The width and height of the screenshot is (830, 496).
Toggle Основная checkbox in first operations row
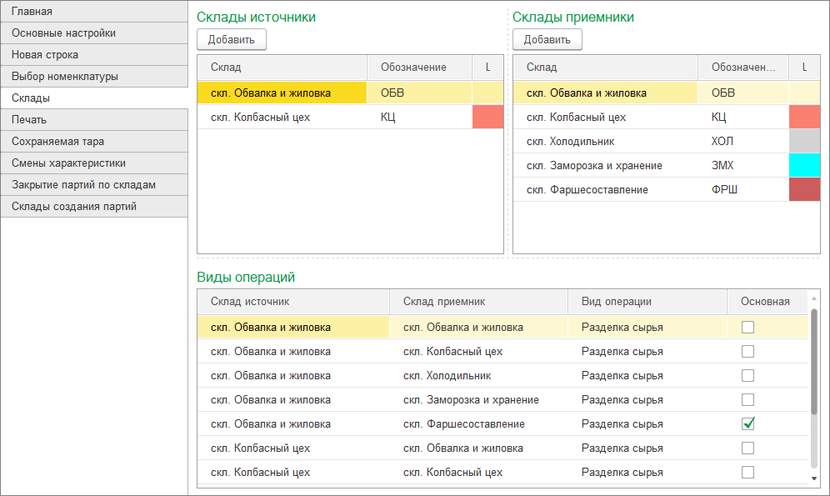pyautogui.click(x=747, y=327)
